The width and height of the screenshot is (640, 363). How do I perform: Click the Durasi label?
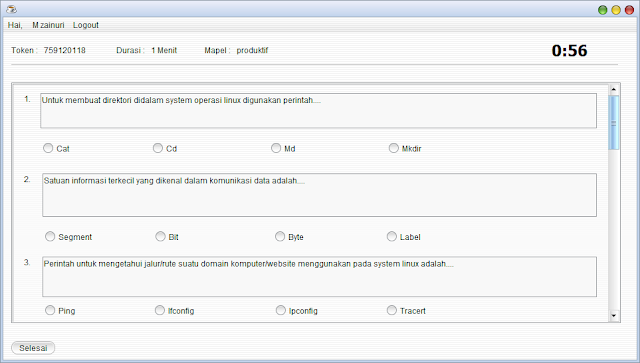pos(130,50)
